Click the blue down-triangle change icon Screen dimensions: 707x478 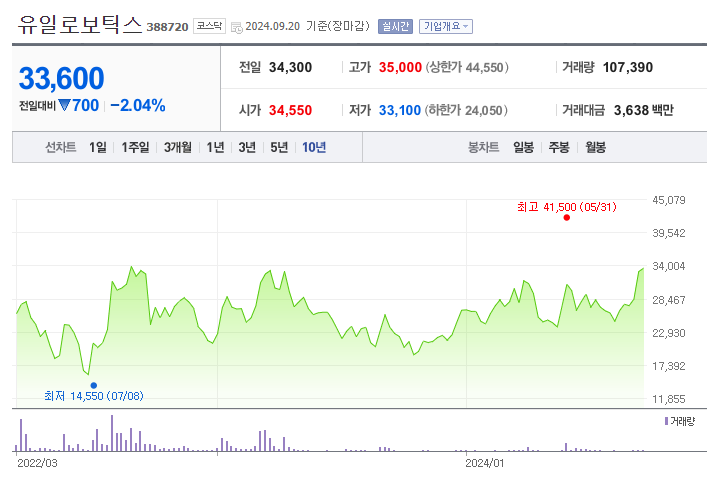(64, 106)
